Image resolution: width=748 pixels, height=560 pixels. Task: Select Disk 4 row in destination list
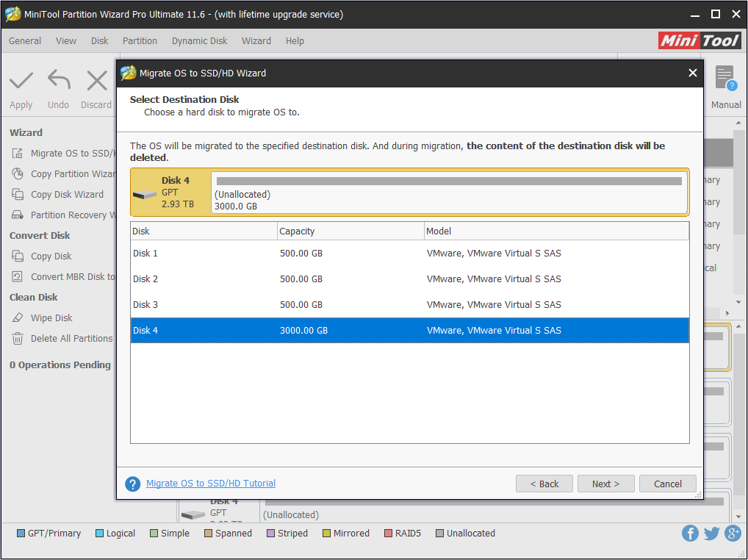click(x=410, y=331)
